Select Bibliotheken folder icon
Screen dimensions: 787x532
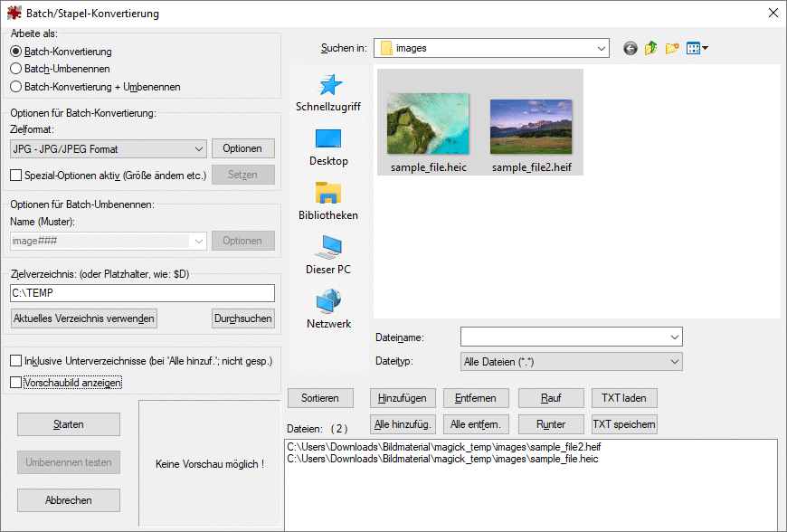point(328,194)
